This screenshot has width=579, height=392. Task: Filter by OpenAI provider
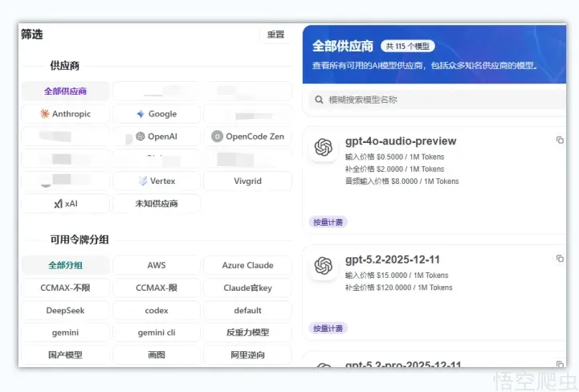click(x=157, y=137)
